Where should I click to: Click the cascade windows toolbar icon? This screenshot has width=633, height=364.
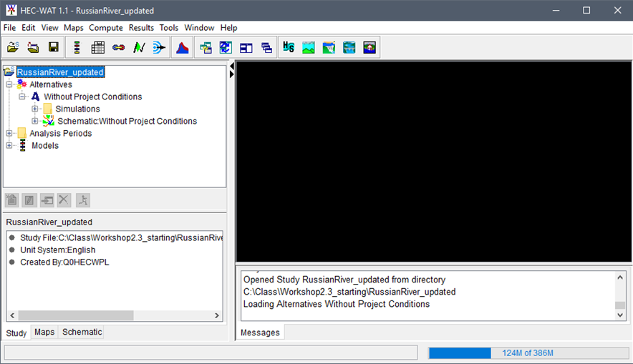(266, 47)
